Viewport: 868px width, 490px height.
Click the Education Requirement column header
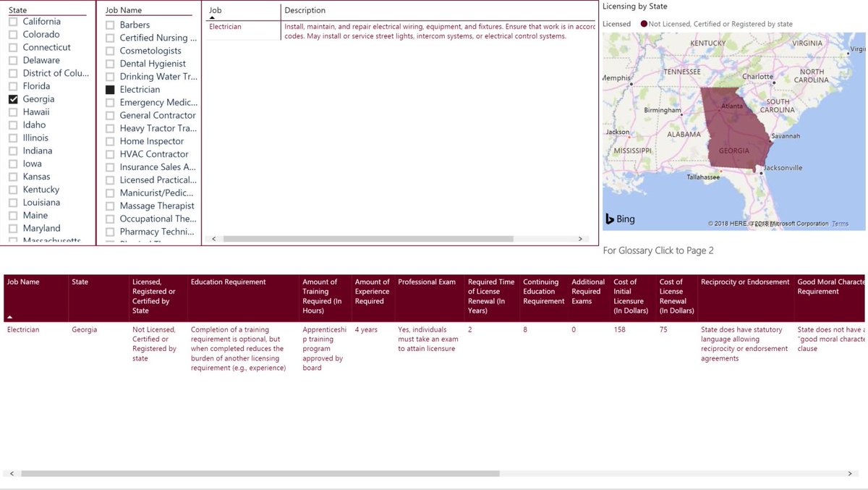tap(228, 282)
